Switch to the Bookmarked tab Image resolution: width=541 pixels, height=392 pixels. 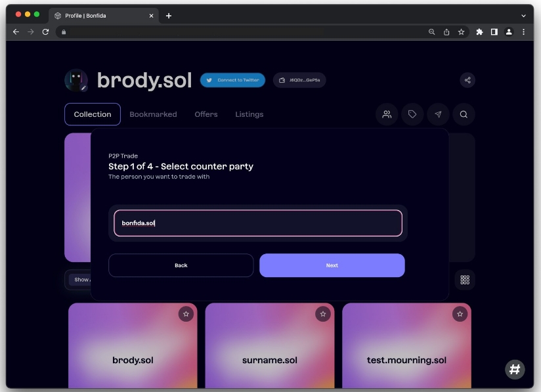pos(153,114)
